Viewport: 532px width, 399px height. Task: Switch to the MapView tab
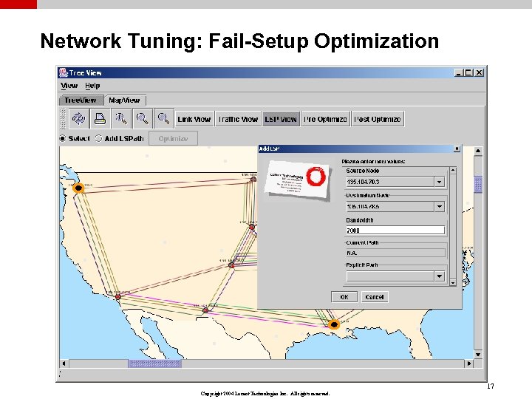click(125, 100)
